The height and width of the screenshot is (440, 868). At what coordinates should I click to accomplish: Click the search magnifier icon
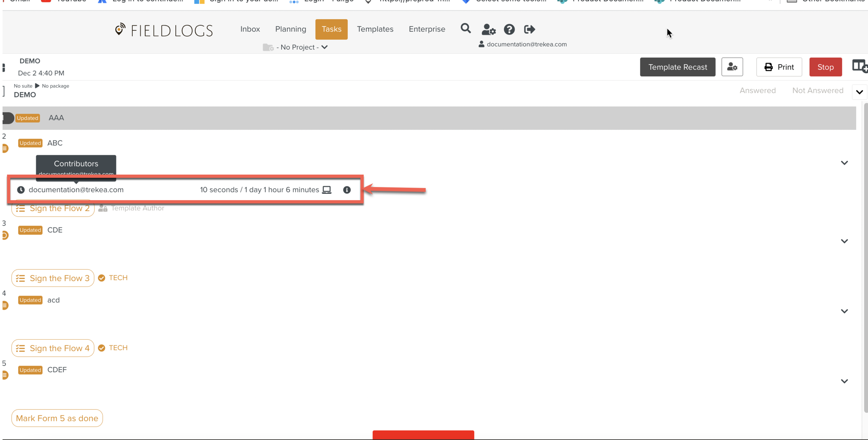[466, 28]
